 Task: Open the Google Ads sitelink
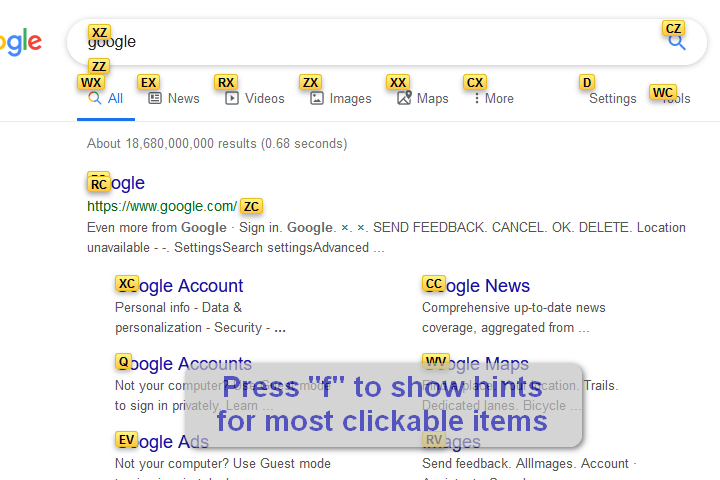[162, 442]
